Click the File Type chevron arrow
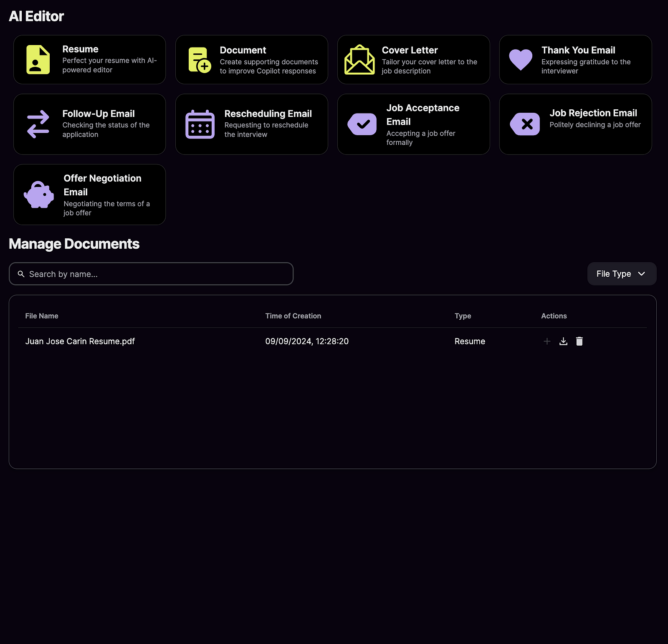668x644 pixels. [642, 274]
